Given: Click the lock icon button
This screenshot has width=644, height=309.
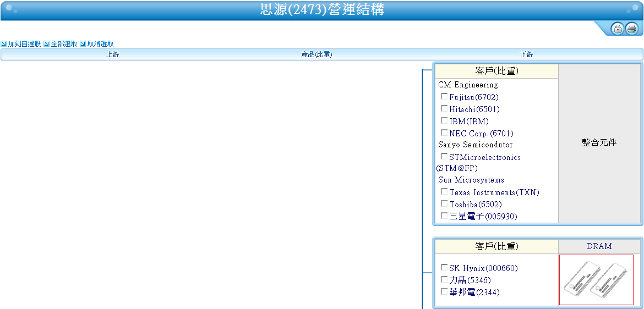Looking at the screenshot, I should [x=617, y=29].
